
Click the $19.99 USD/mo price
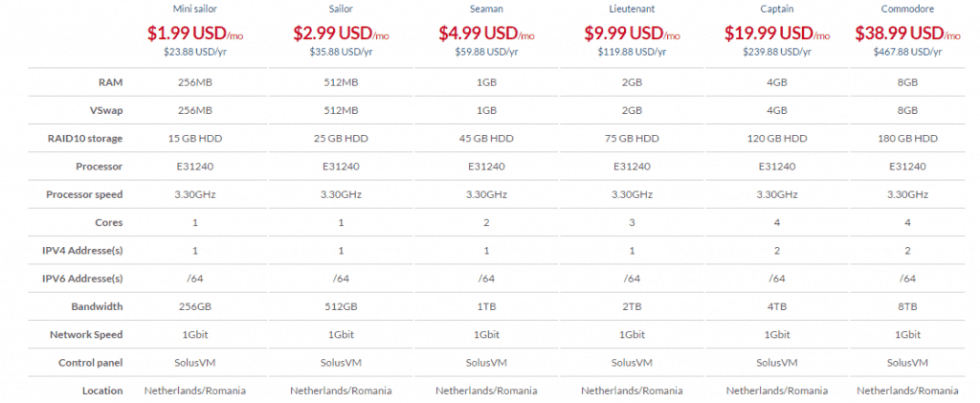777,34
